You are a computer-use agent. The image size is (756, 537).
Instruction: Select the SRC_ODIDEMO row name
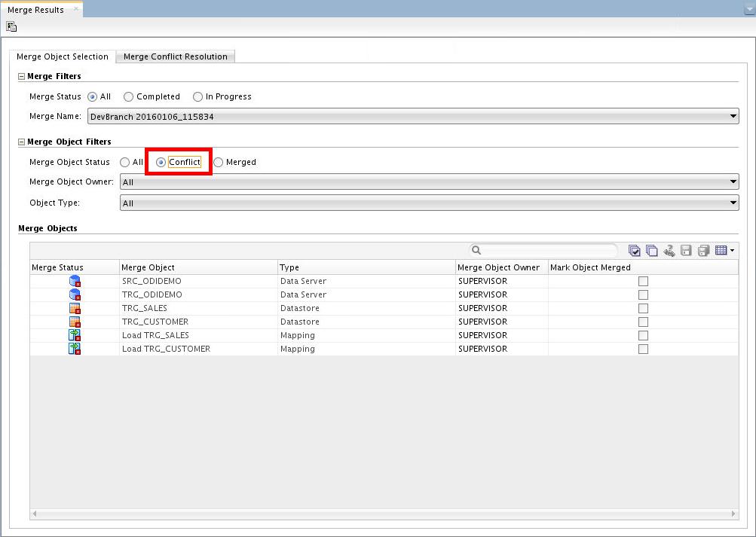coord(152,281)
